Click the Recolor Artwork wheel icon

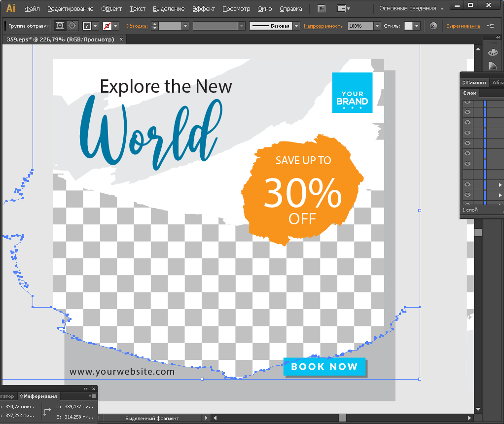pos(433,26)
